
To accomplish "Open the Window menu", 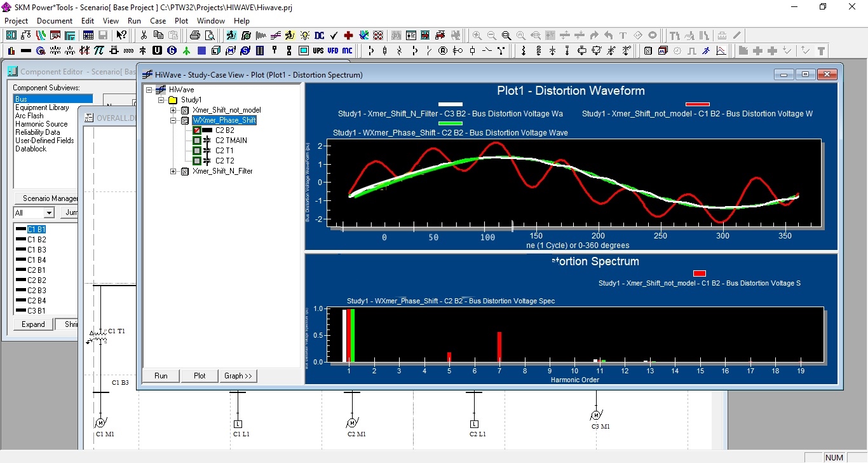I will point(210,20).
